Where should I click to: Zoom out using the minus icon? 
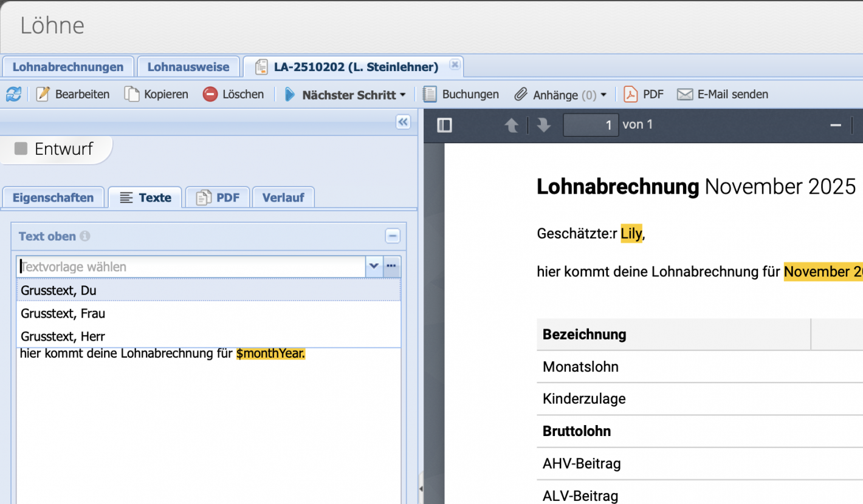[x=836, y=124]
